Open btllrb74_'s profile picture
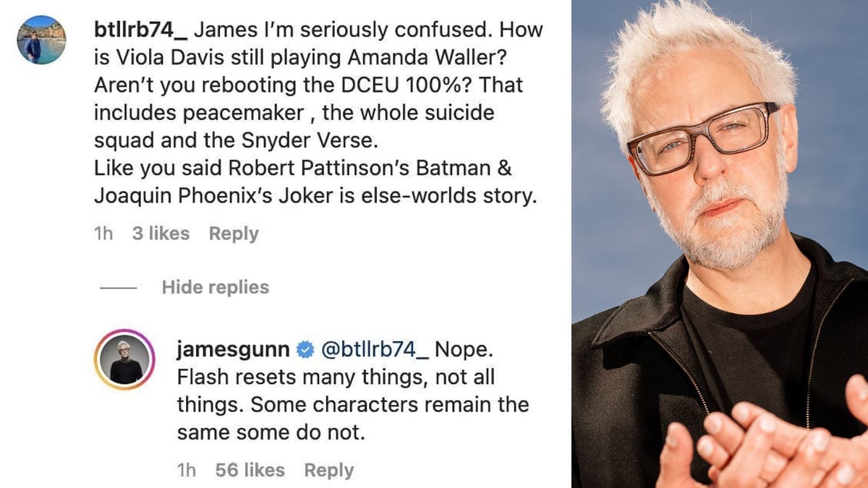The image size is (868, 488). point(41,40)
